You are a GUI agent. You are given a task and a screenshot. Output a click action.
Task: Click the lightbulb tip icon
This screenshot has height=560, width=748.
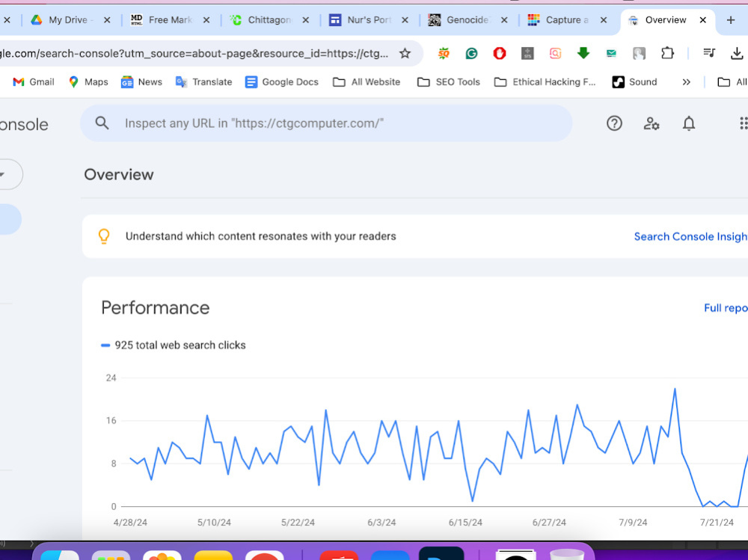click(x=103, y=236)
